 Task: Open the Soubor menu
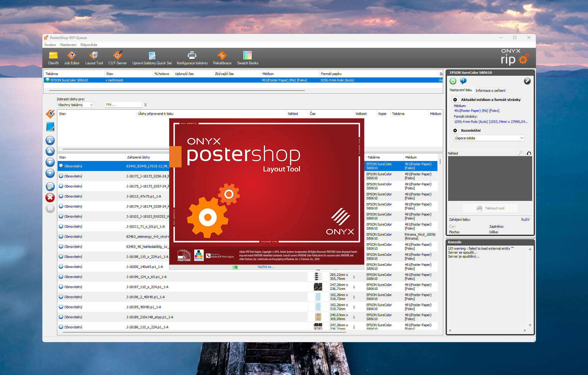(50, 45)
